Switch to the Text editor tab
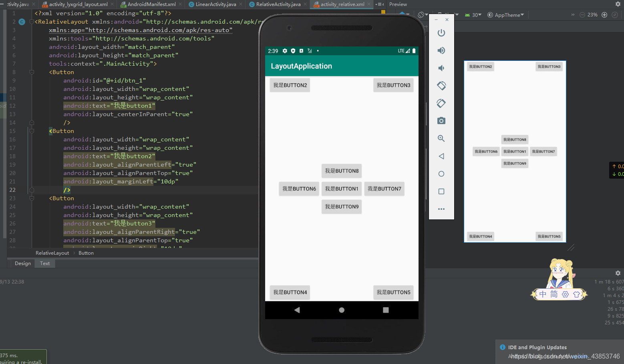This screenshot has width=624, height=364. [45, 263]
